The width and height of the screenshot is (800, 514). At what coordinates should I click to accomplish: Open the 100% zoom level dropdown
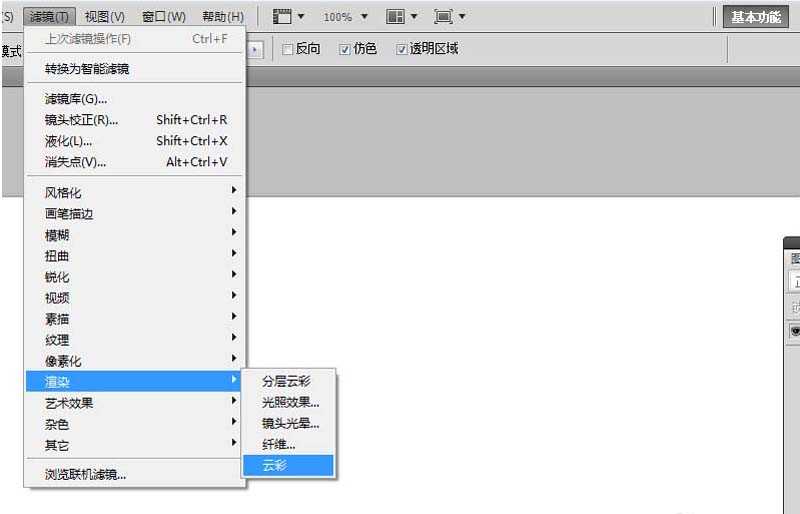click(x=345, y=17)
